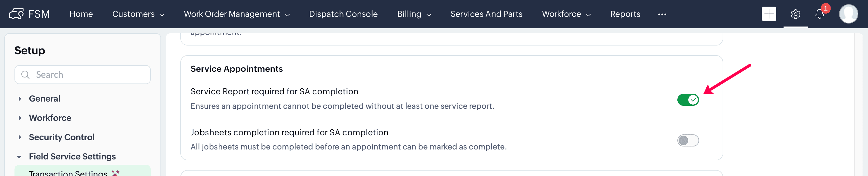This screenshot has height=176, width=868.
Task: Open the user profile avatar
Action: (x=848, y=14)
